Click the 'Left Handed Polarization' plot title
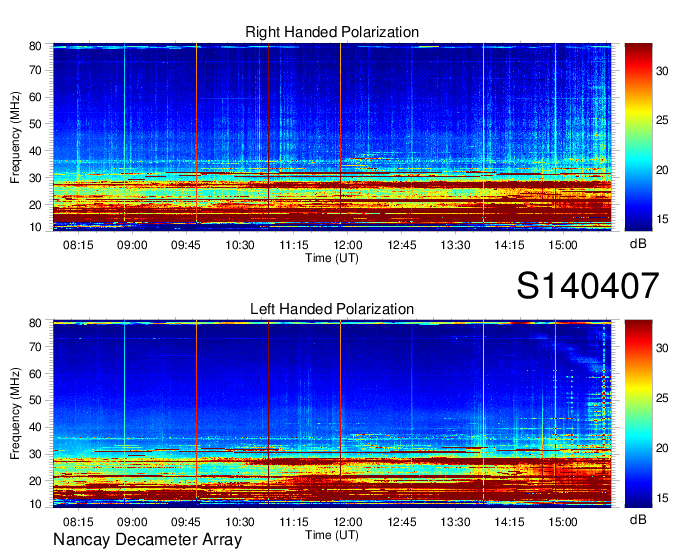Image resolution: width=680 pixels, height=552 pixels. click(x=332, y=309)
